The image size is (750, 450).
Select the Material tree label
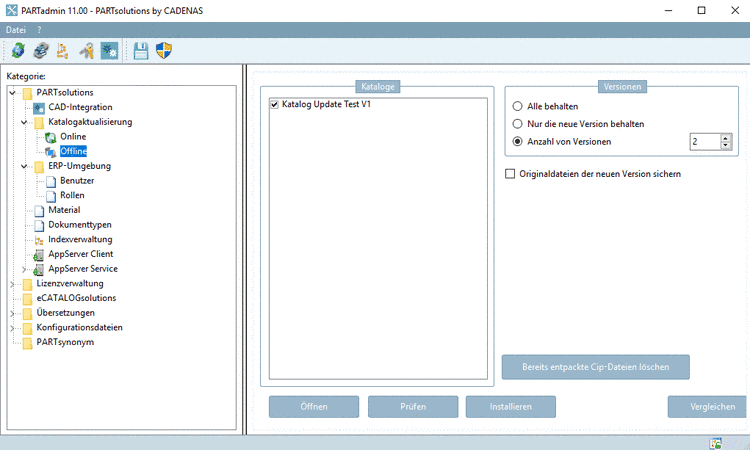[64, 210]
